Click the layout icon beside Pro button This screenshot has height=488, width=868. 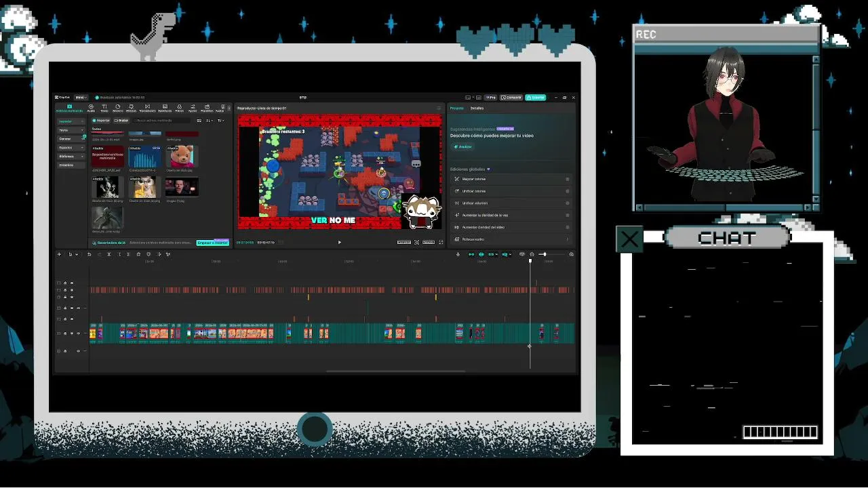pyautogui.click(x=479, y=98)
